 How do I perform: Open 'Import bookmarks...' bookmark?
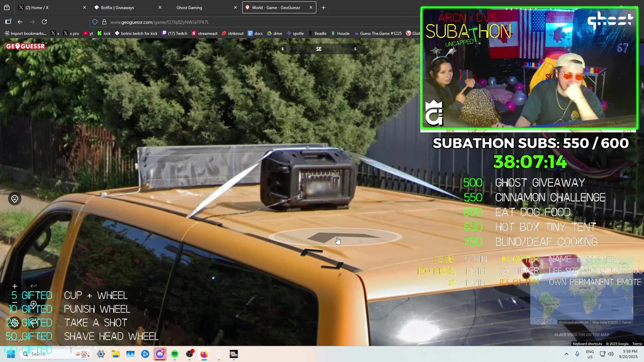pyautogui.click(x=25, y=33)
